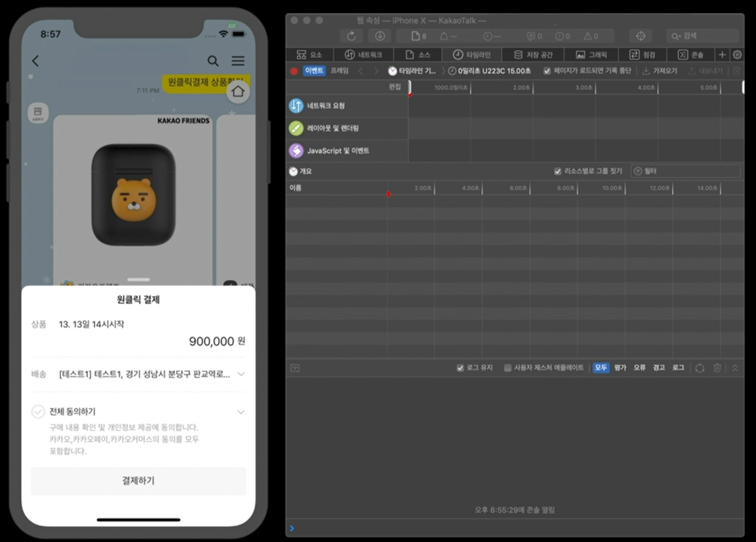
Task: Add a new inspector tab with plus icon
Action: click(722, 55)
